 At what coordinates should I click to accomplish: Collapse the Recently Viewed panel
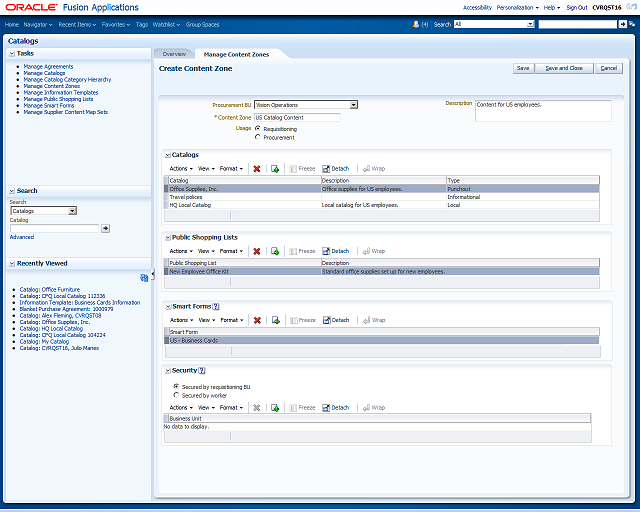(12, 263)
